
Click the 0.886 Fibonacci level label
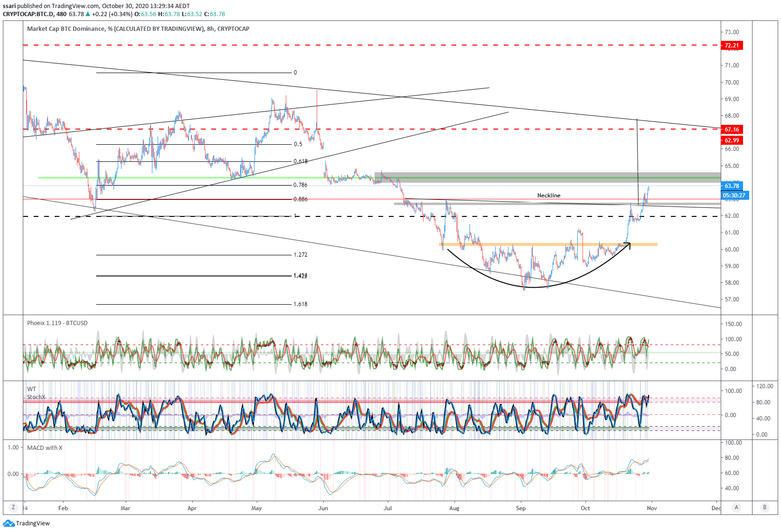(301, 199)
